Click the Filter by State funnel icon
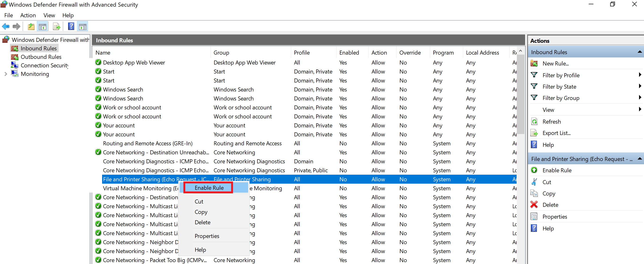Viewport: 644px width, 264px height. pyautogui.click(x=534, y=87)
